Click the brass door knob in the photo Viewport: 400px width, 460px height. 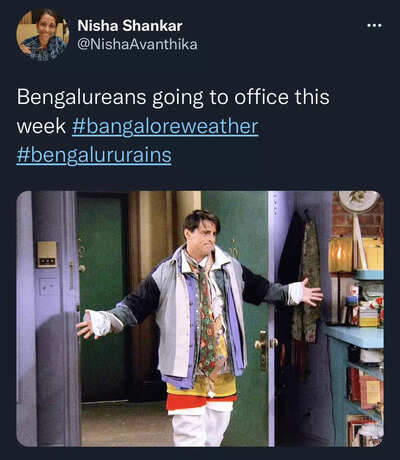point(260,344)
